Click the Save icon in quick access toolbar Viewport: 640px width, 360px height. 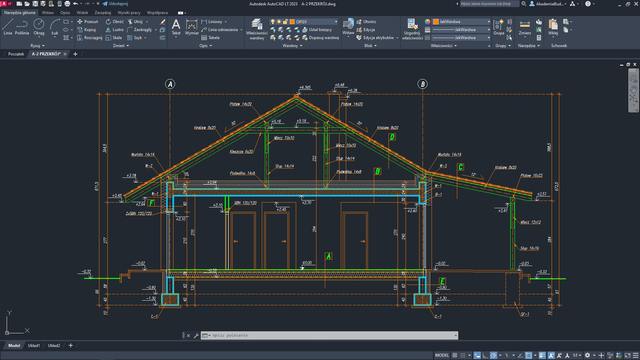tap(35, 4)
